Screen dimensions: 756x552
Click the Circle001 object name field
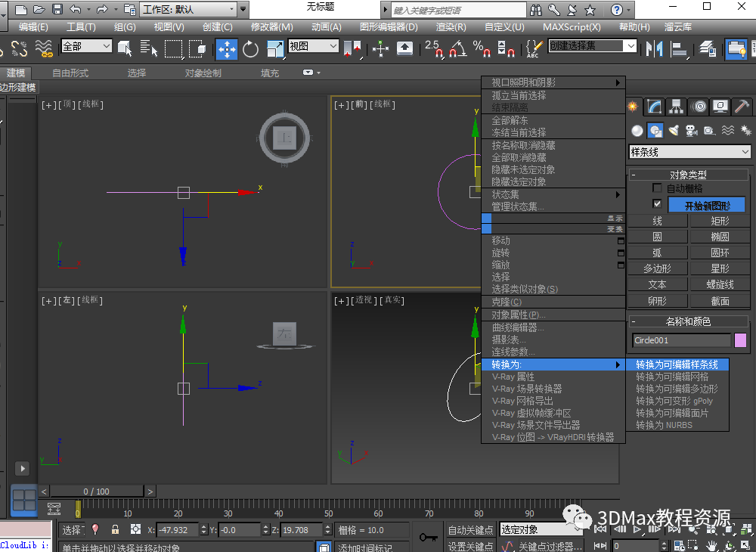[x=681, y=340]
